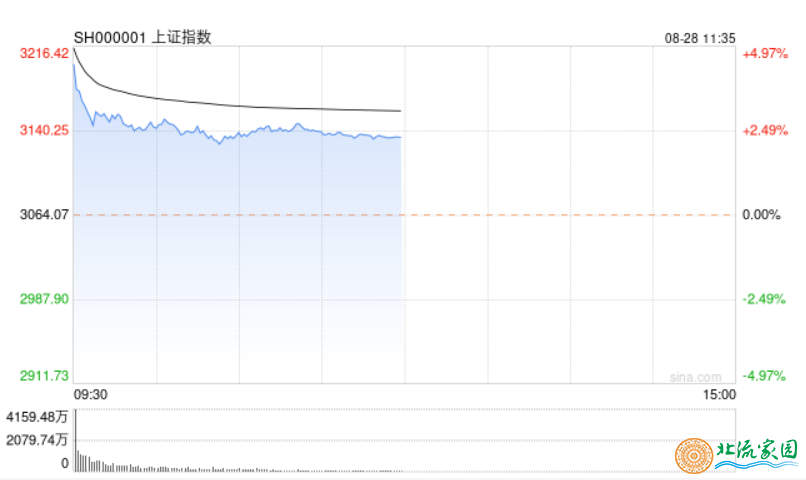The height and width of the screenshot is (480, 806).
Task: Click the +2.49% percentage label
Action: coord(765,131)
